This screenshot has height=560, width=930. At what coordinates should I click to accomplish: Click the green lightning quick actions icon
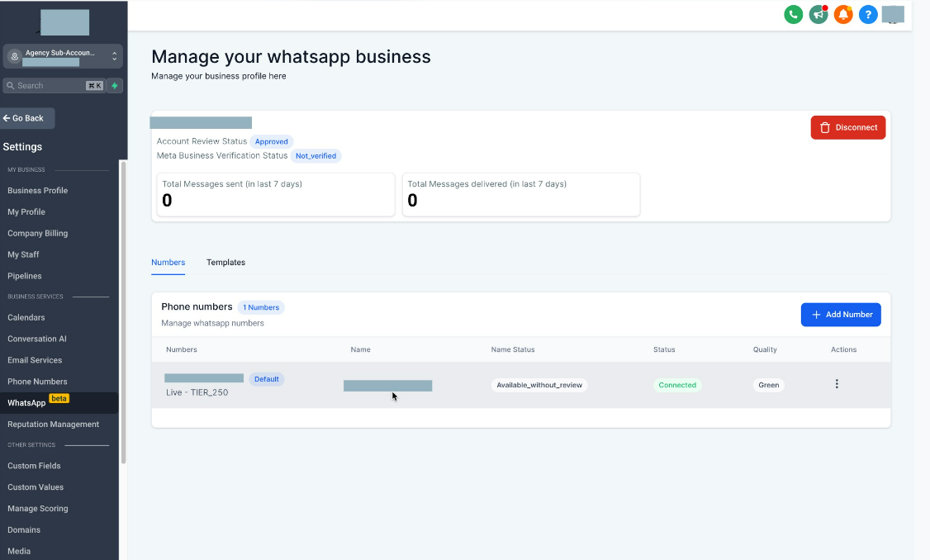point(115,86)
